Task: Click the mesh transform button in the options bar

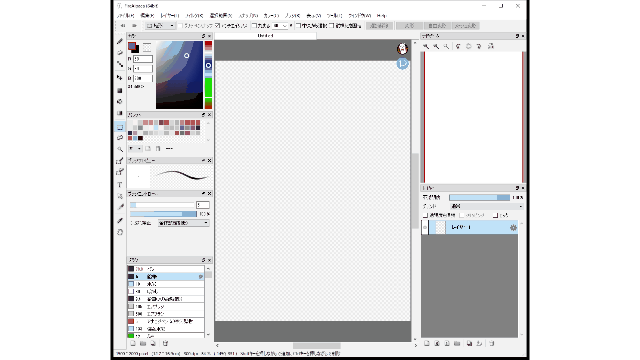Action: coord(466,26)
